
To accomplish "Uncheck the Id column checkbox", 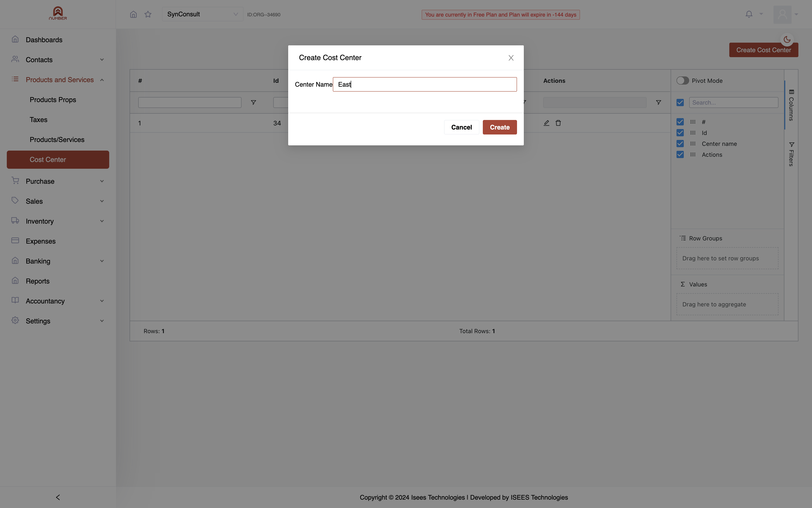I will 680,133.
